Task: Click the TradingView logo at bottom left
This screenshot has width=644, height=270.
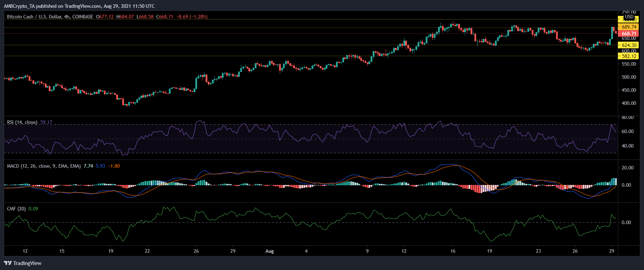Action: [23, 263]
